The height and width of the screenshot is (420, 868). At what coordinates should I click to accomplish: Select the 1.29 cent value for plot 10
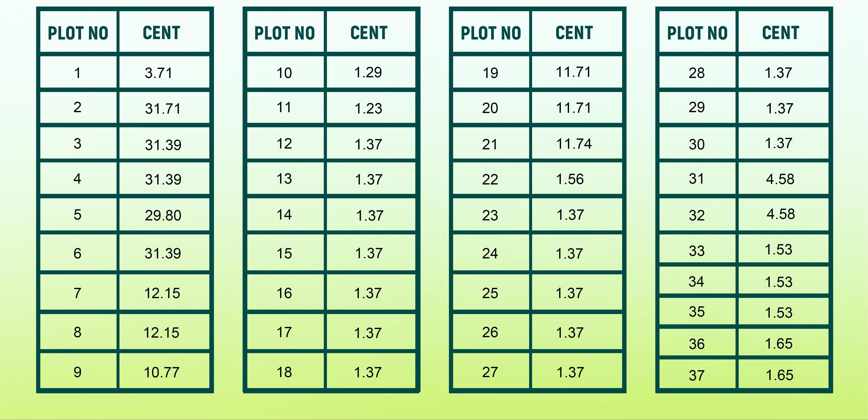(x=368, y=72)
